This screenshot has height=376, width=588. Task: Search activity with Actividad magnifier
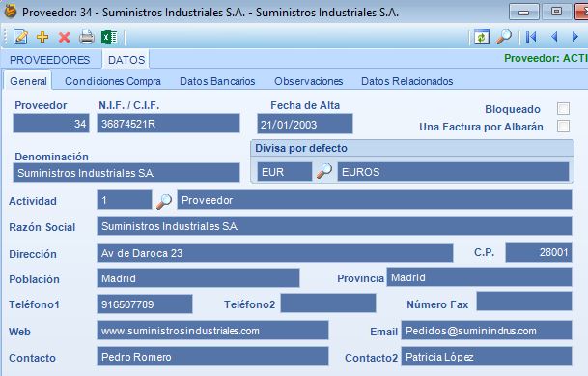[164, 201]
